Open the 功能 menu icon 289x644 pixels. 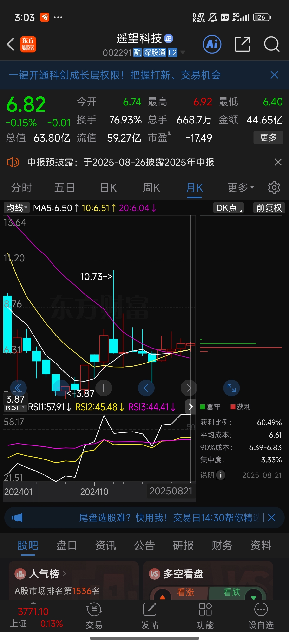pyautogui.click(x=205, y=616)
